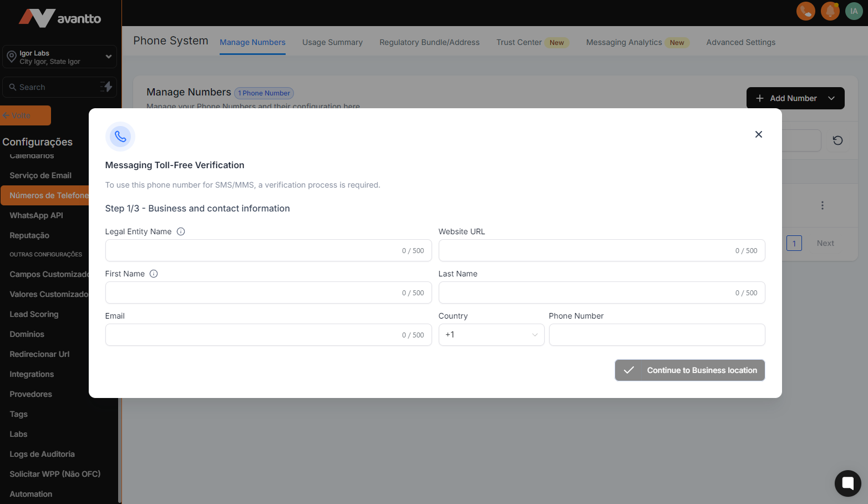
Task: Click Continue to Business location button
Action: click(689, 370)
